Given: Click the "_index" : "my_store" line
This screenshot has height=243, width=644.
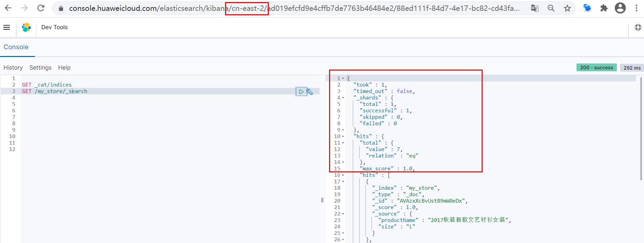Looking at the screenshot, I should point(406,188).
